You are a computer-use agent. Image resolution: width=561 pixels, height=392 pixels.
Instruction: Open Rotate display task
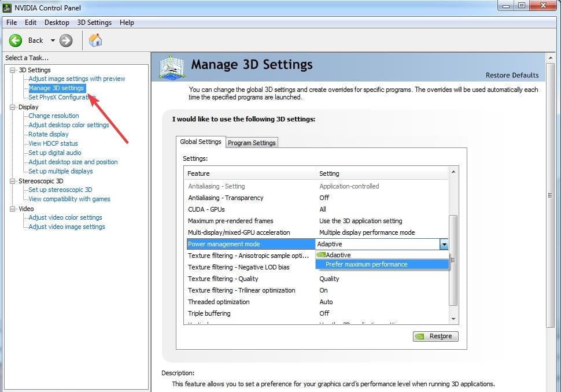[49, 134]
